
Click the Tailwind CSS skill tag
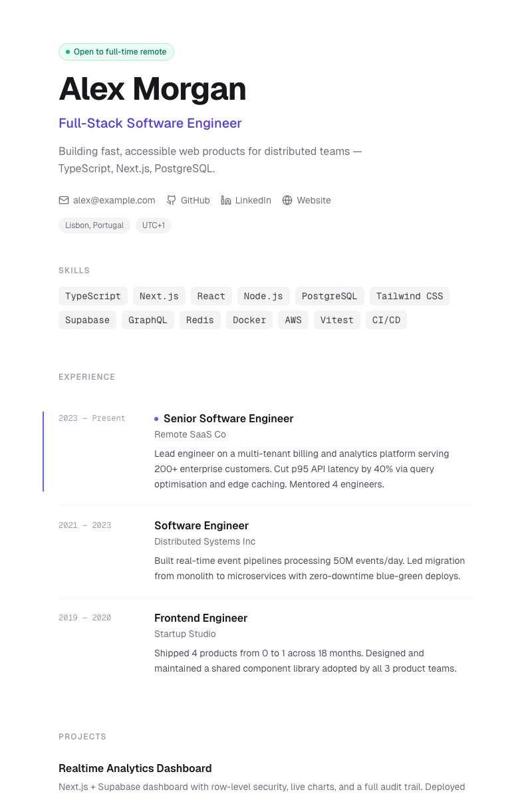pos(409,296)
